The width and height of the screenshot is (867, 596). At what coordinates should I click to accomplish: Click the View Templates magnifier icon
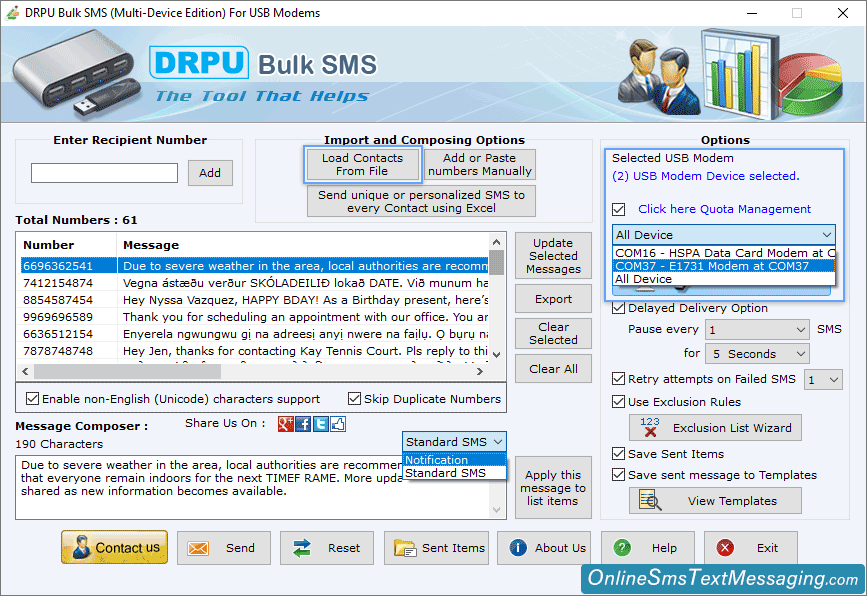point(650,500)
